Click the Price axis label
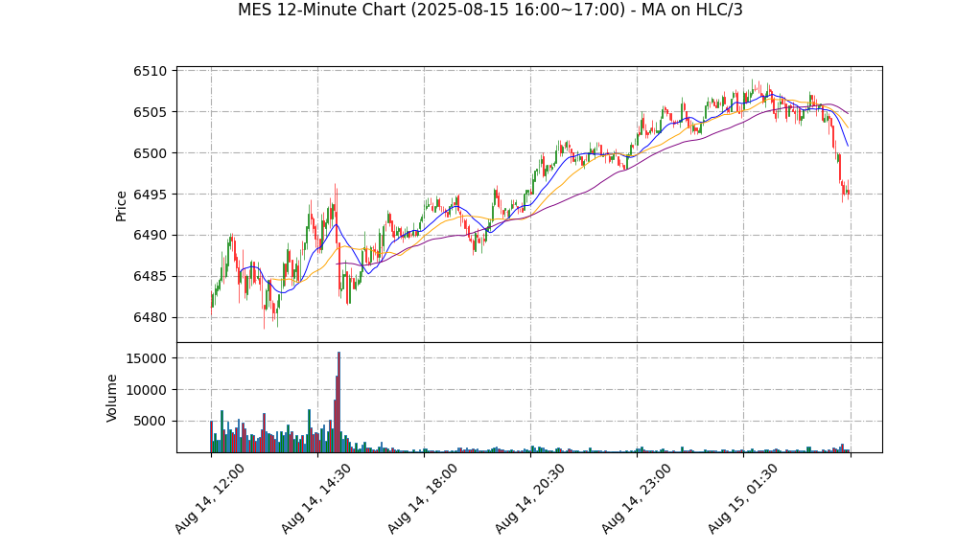980x551 pixels. 121,206
